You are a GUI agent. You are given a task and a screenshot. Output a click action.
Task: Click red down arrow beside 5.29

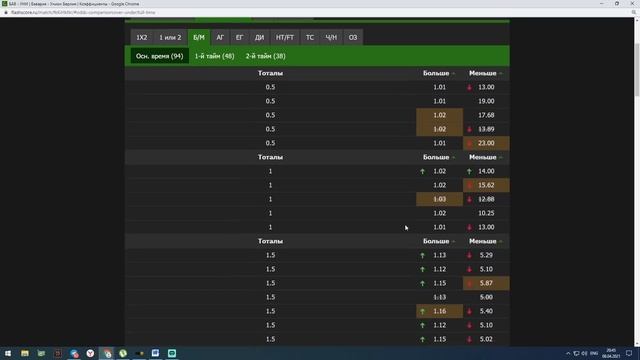coord(469,256)
